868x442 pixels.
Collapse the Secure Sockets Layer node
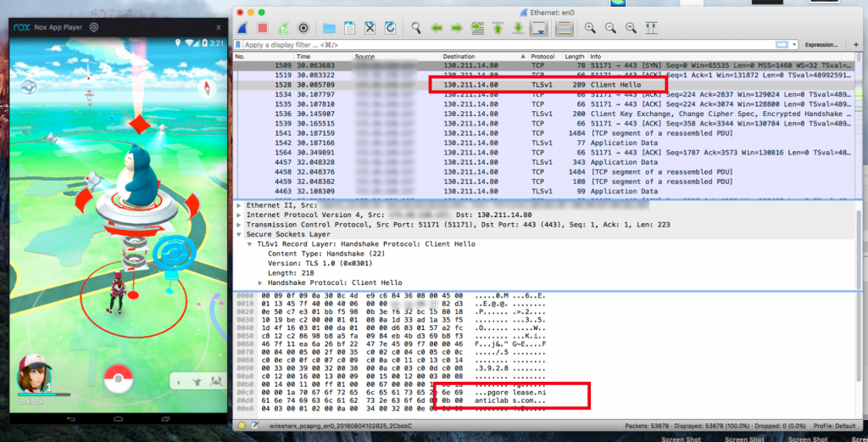click(x=238, y=233)
